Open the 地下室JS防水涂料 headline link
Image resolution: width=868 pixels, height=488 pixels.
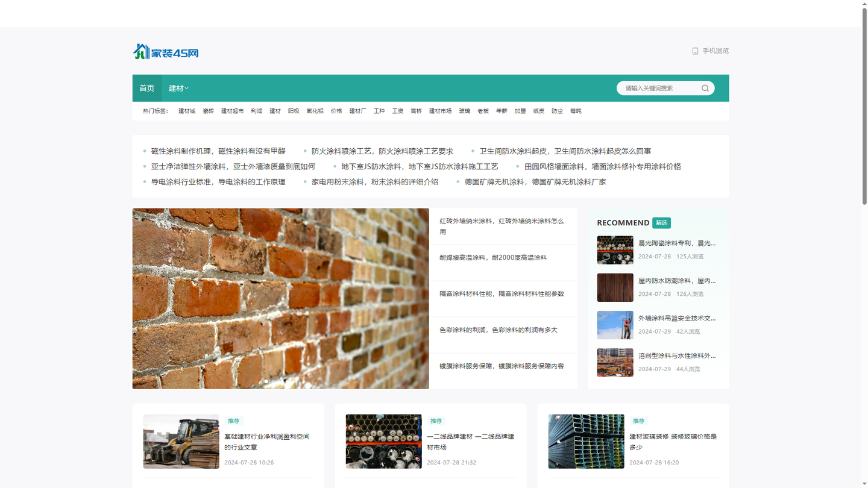(x=420, y=166)
